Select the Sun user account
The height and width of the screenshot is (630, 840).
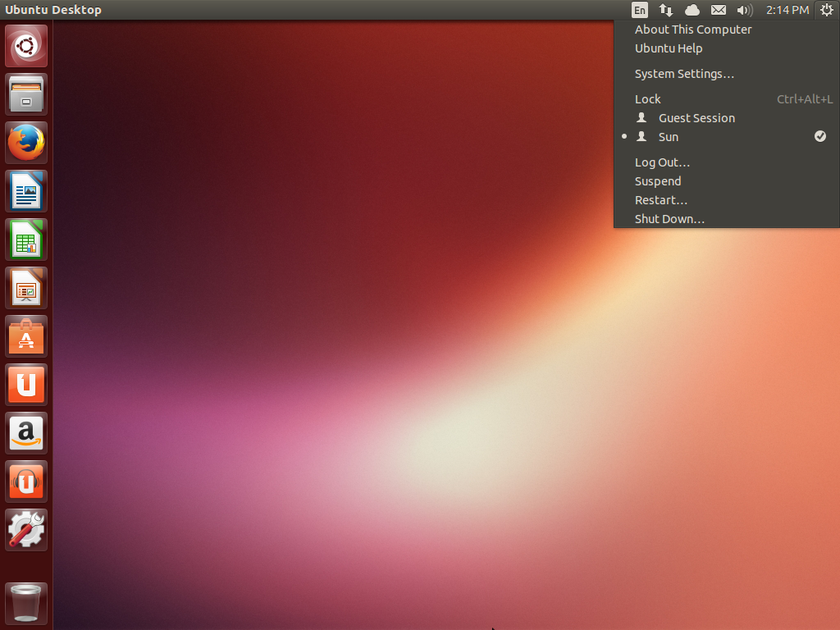[x=668, y=136]
